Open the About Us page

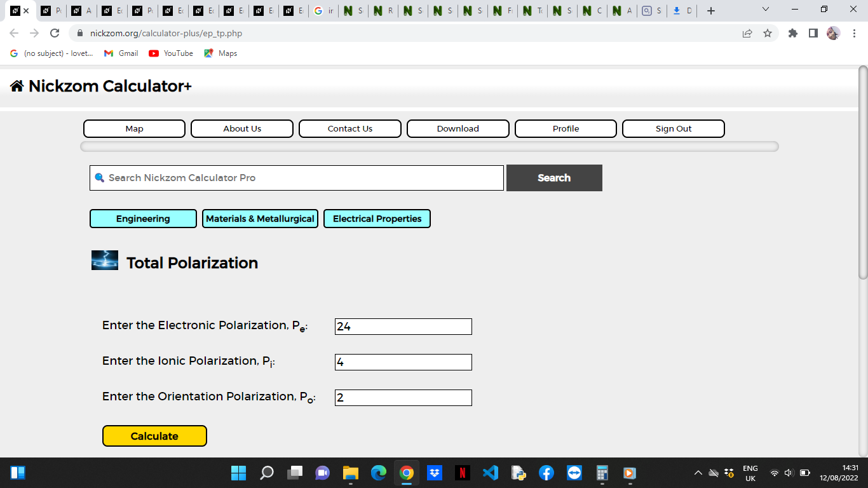coord(242,128)
